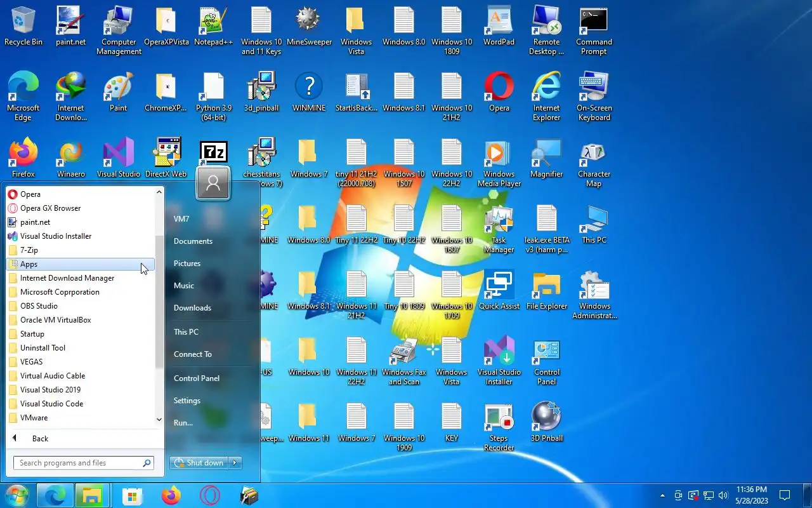Open Microsoft Store from the taskbar

coord(132,495)
